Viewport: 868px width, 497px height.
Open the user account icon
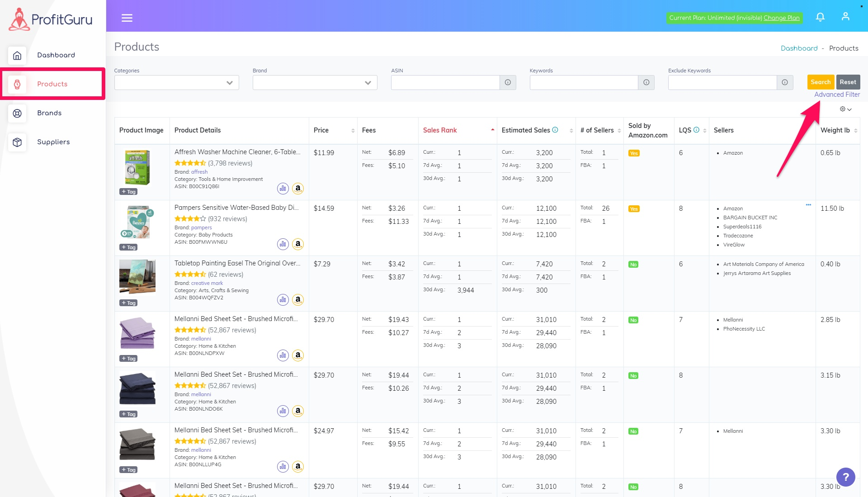pyautogui.click(x=845, y=17)
